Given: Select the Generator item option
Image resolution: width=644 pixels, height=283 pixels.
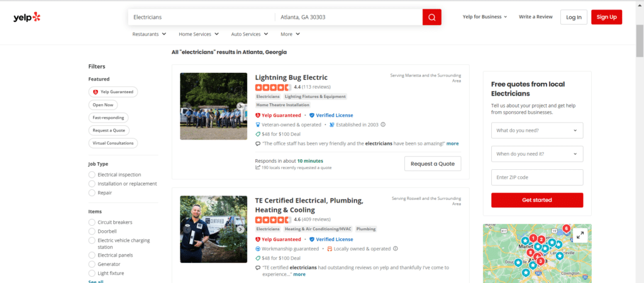Looking at the screenshot, I should click(x=92, y=264).
